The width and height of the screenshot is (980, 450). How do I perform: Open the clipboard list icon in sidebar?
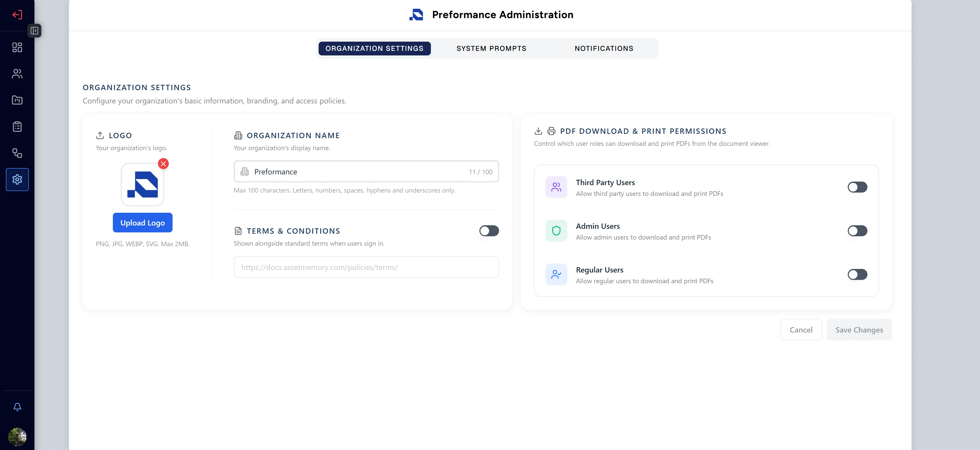[17, 126]
